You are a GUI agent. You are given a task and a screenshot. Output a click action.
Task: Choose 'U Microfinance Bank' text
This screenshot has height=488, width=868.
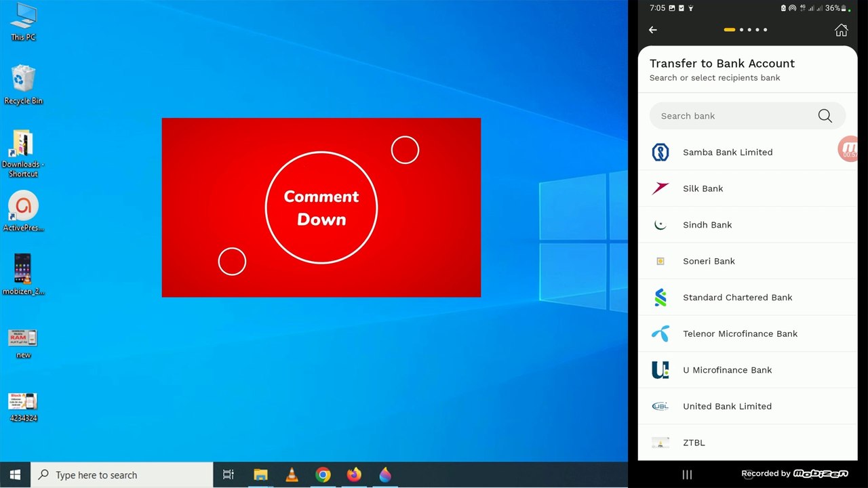(728, 370)
